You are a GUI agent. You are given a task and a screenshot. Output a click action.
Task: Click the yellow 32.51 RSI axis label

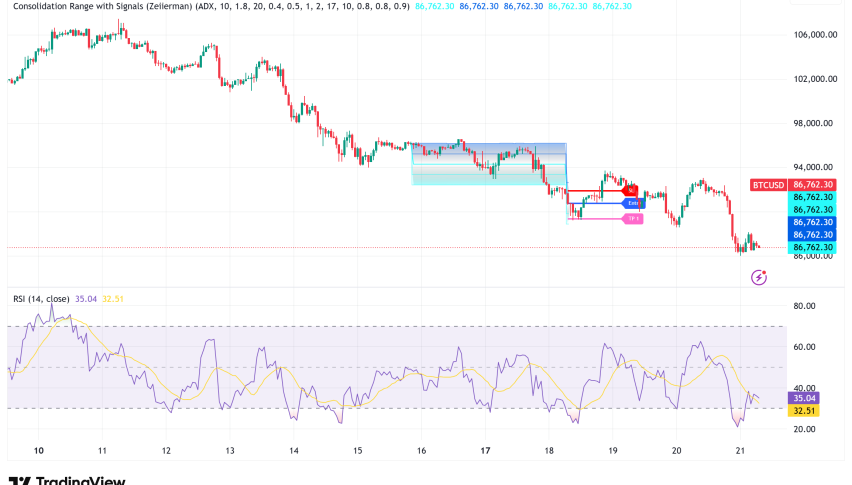805,410
